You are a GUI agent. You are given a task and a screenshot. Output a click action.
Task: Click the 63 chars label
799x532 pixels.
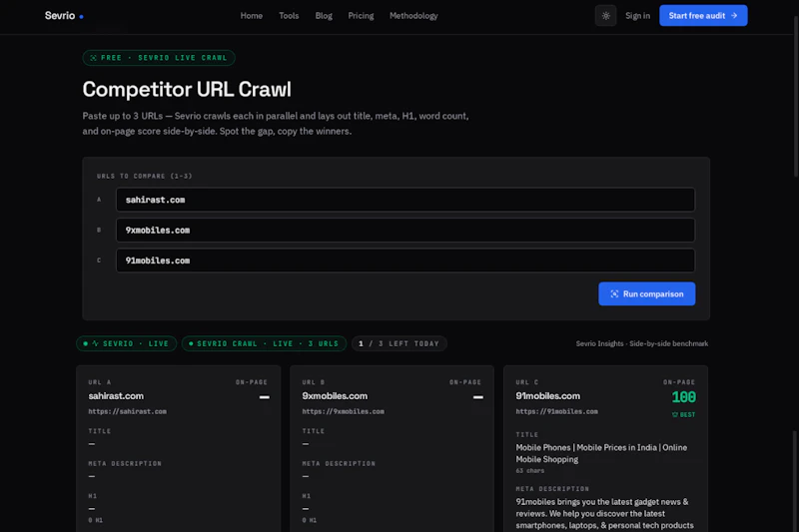click(530, 471)
